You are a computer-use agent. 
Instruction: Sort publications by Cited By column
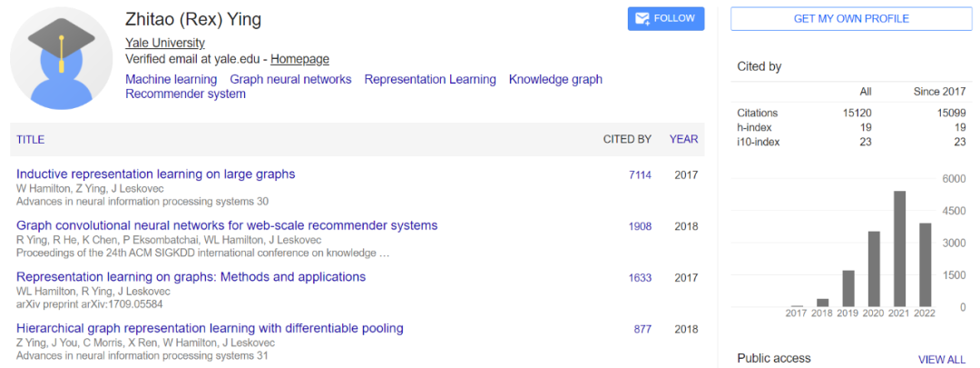tap(627, 140)
